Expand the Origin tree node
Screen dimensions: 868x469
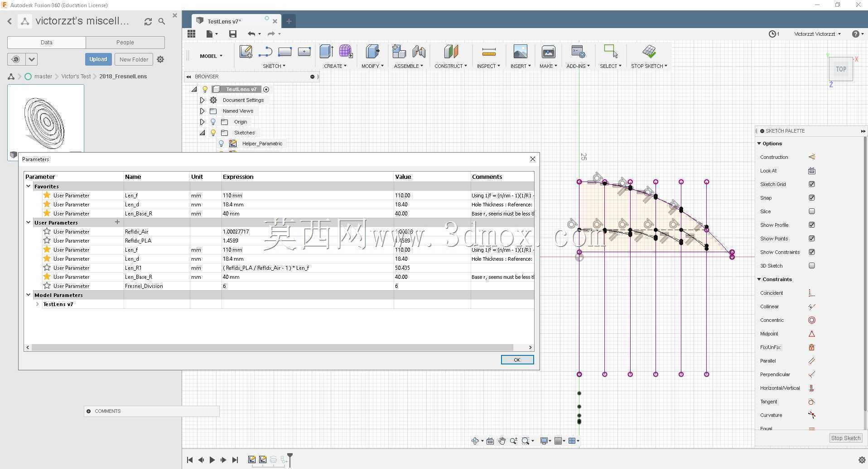203,122
